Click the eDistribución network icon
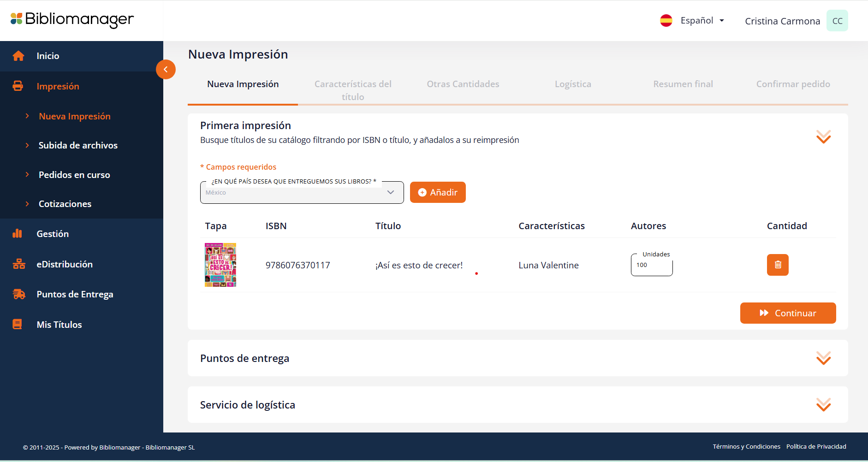This screenshot has height=462, width=868. (19, 264)
